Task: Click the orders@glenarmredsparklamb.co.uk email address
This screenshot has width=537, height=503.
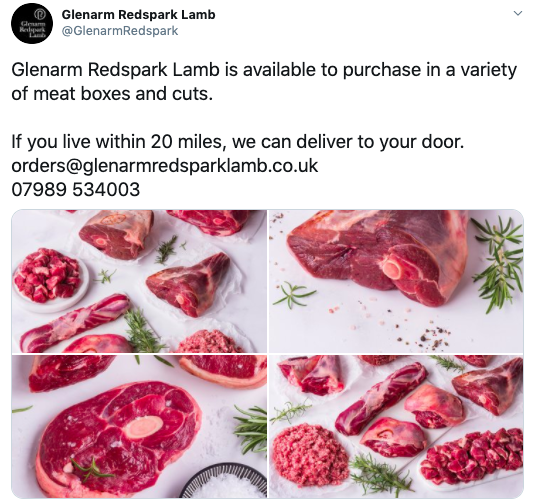Action: 165,166
